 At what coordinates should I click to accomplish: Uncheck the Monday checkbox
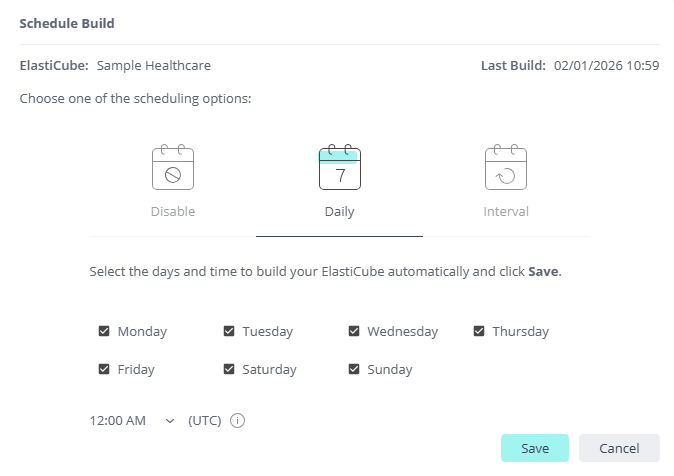click(x=104, y=331)
